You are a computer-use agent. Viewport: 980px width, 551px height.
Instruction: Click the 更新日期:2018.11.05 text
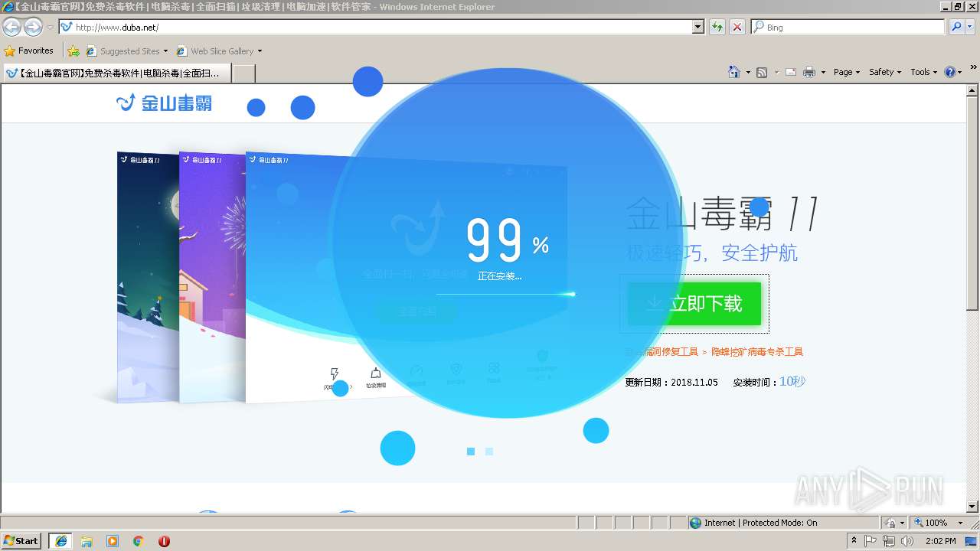coord(671,382)
